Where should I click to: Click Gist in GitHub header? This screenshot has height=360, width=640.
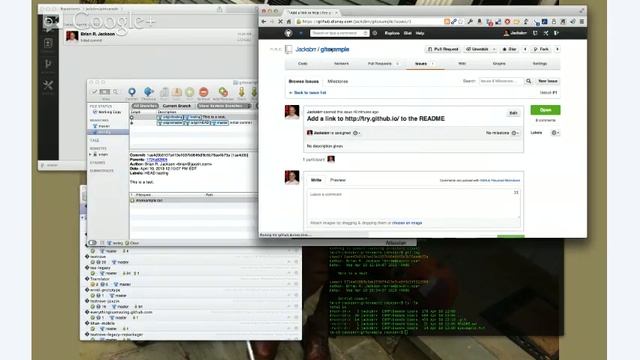click(x=407, y=33)
